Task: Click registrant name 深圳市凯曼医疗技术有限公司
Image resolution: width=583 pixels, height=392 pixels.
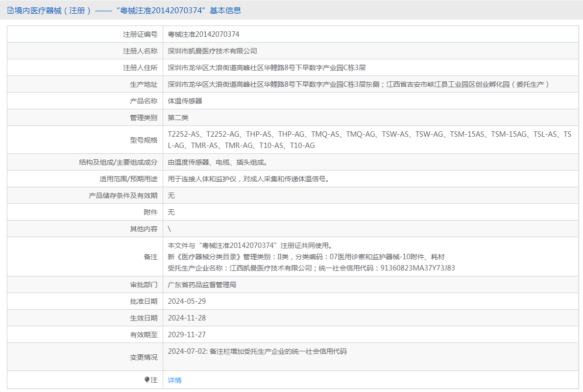Action: [212, 51]
